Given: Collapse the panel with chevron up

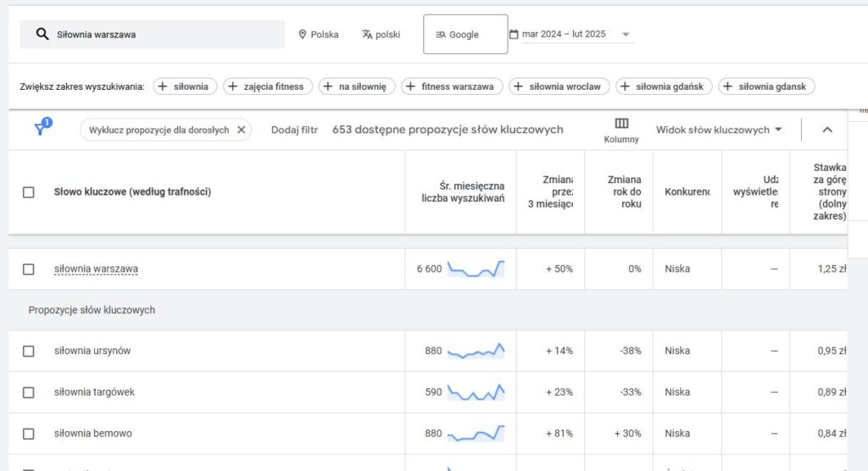Looking at the screenshot, I should pyautogui.click(x=827, y=130).
